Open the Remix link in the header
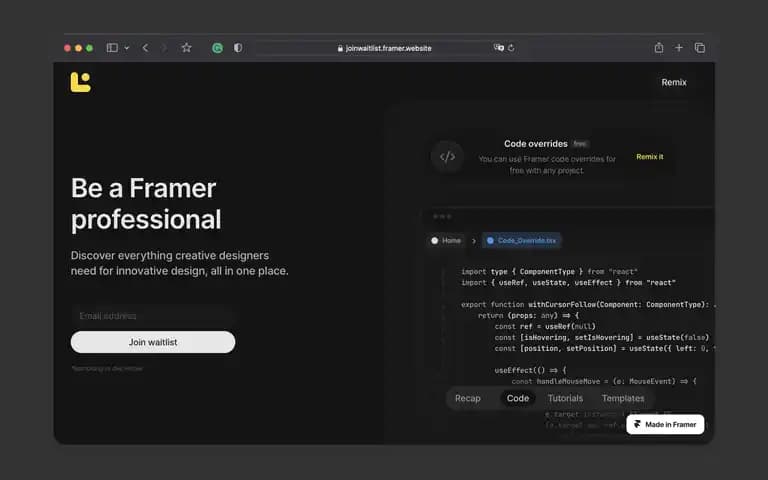 pos(674,82)
